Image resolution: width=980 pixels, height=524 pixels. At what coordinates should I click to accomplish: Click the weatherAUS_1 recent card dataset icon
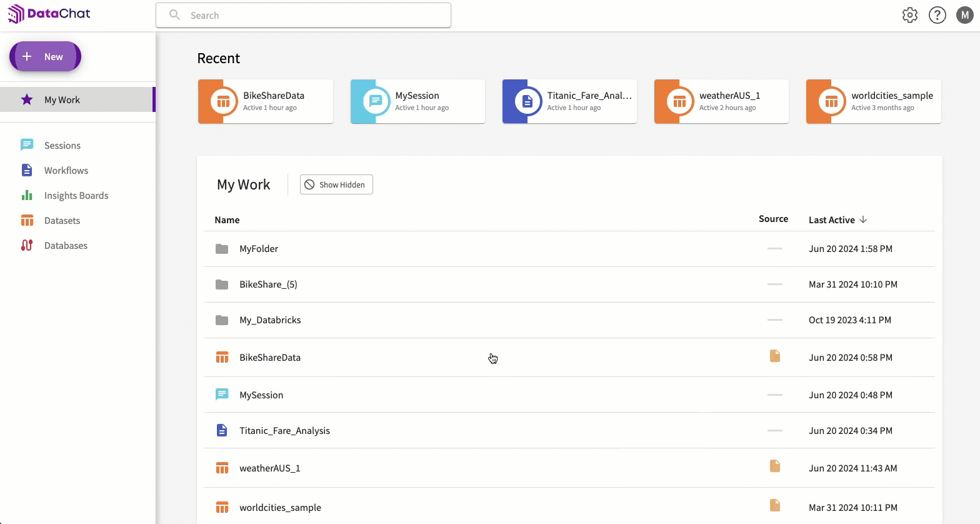click(679, 101)
